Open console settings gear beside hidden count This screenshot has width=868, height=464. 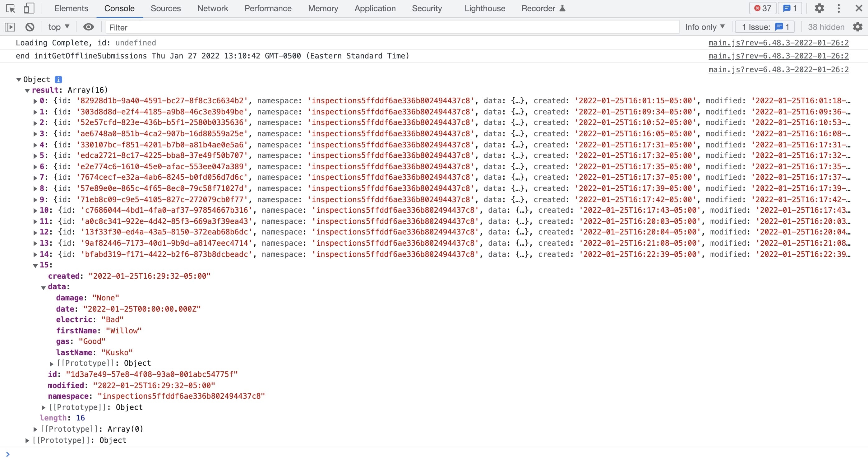[x=857, y=27]
